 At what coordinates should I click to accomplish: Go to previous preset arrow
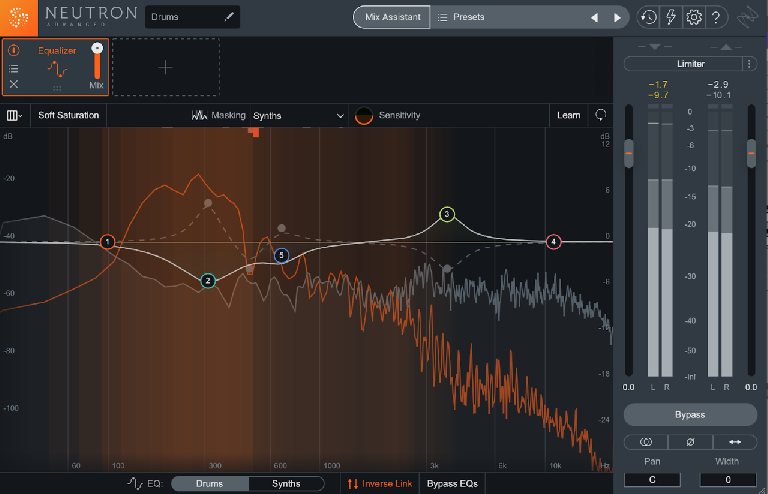point(594,18)
